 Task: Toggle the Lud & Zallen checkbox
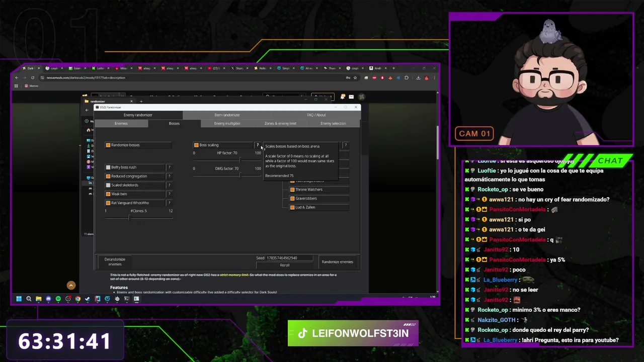292,207
